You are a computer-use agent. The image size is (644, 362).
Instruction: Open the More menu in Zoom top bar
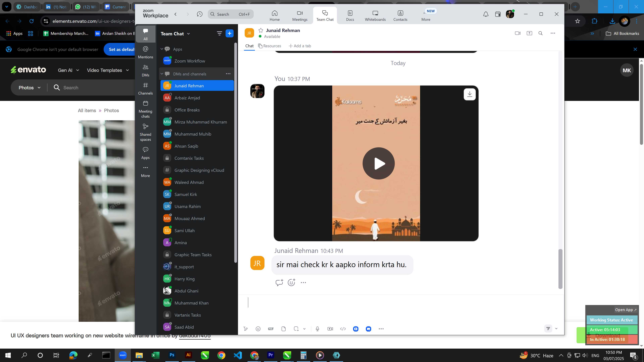click(426, 15)
